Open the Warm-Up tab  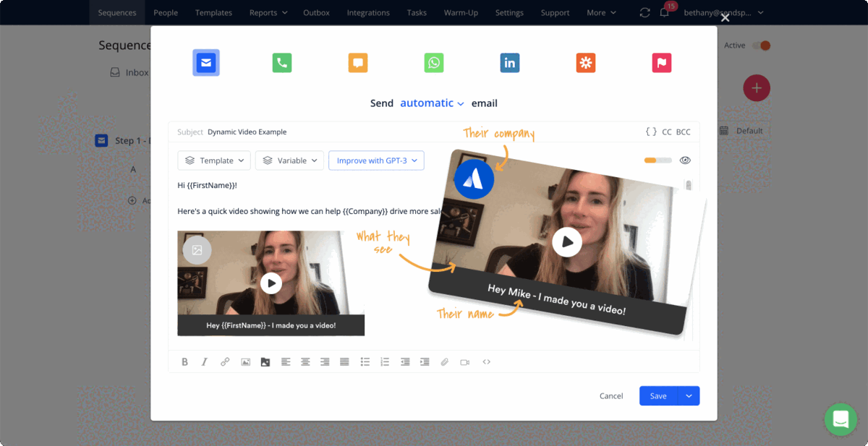pos(461,12)
